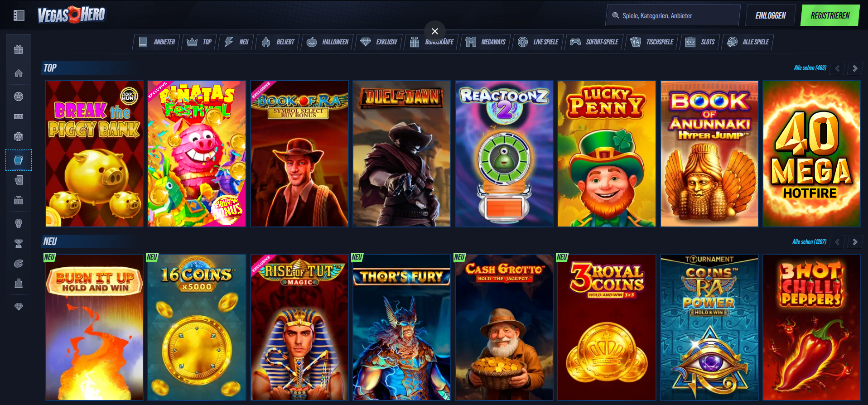Open Book of Anunnaki Hyper Jump game

(x=709, y=154)
